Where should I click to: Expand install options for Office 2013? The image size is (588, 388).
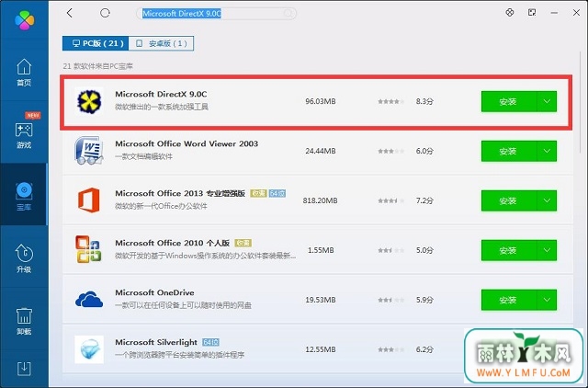[x=547, y=200]
